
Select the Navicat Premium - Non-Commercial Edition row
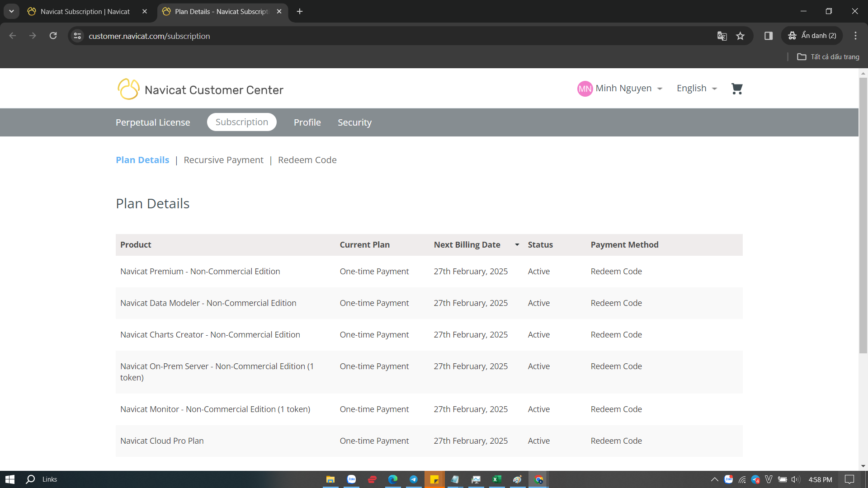[x=429, y=272]
